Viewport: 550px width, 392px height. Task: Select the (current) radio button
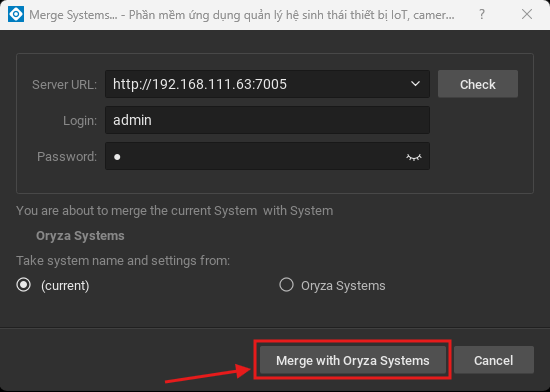(x=24, y=285)
